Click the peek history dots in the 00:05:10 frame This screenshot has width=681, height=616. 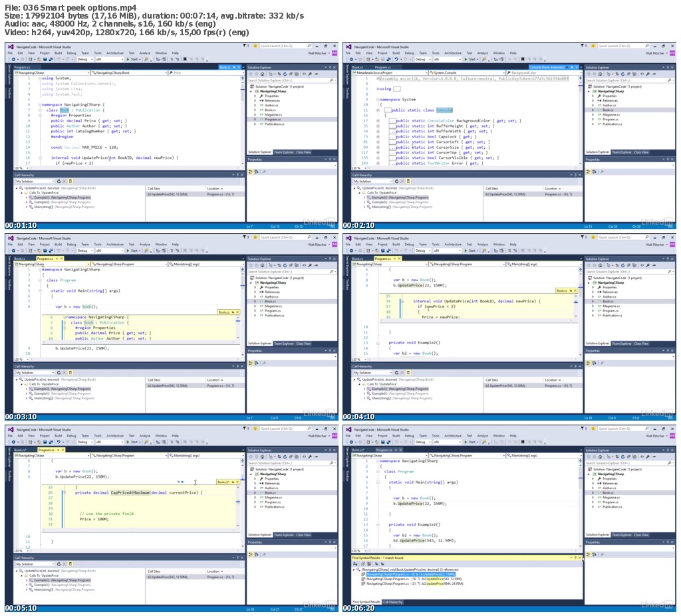[180, 482]
